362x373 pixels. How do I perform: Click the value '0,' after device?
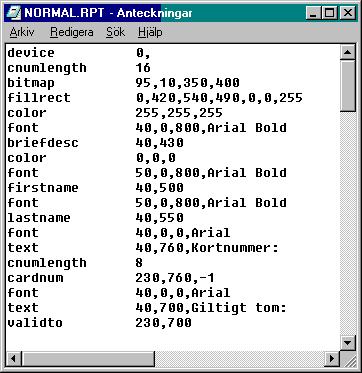143,53
